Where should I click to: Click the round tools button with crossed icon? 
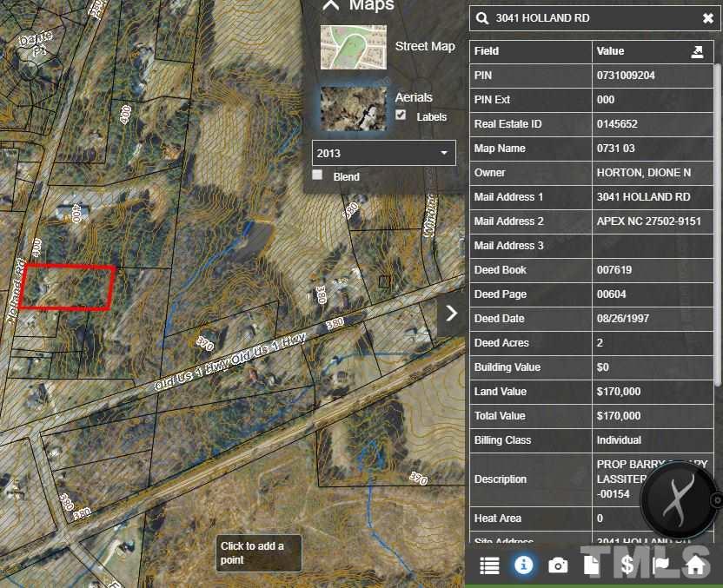tap(678, 501)
